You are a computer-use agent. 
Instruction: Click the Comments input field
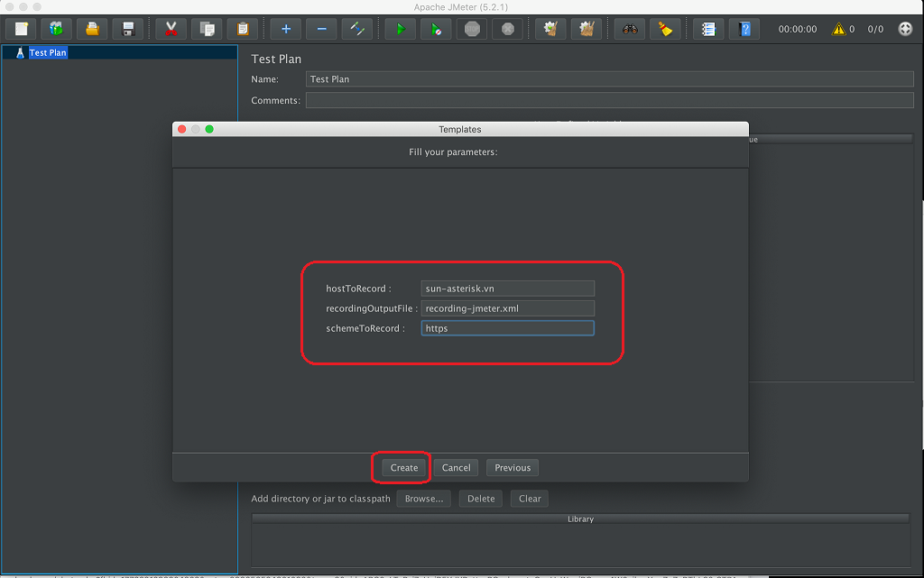(x=609, y=100)
